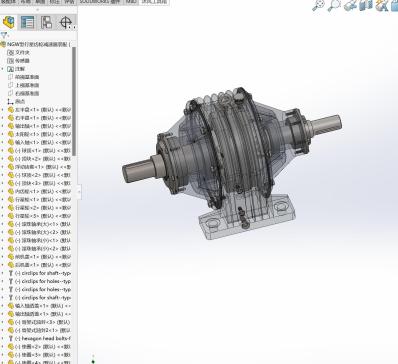
Task: Expand the 浮动齿套<1> component node
Action: coord(3,167)
